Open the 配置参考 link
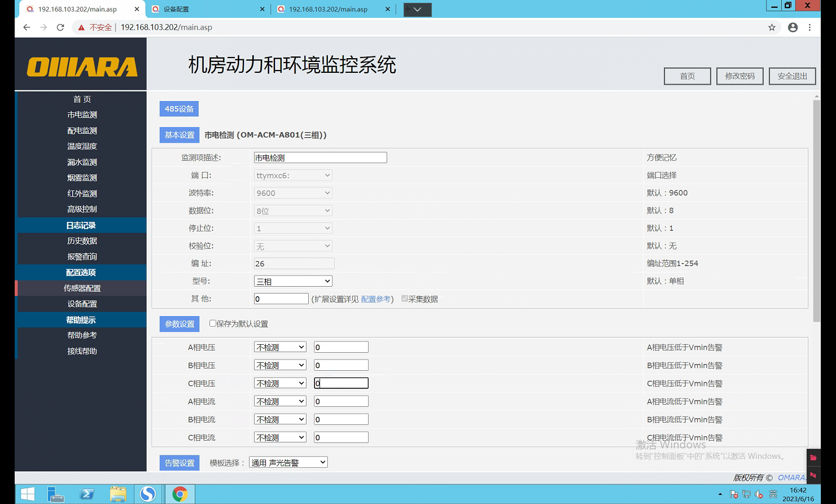The image size is (836, 504). click(x=375, y=299)
